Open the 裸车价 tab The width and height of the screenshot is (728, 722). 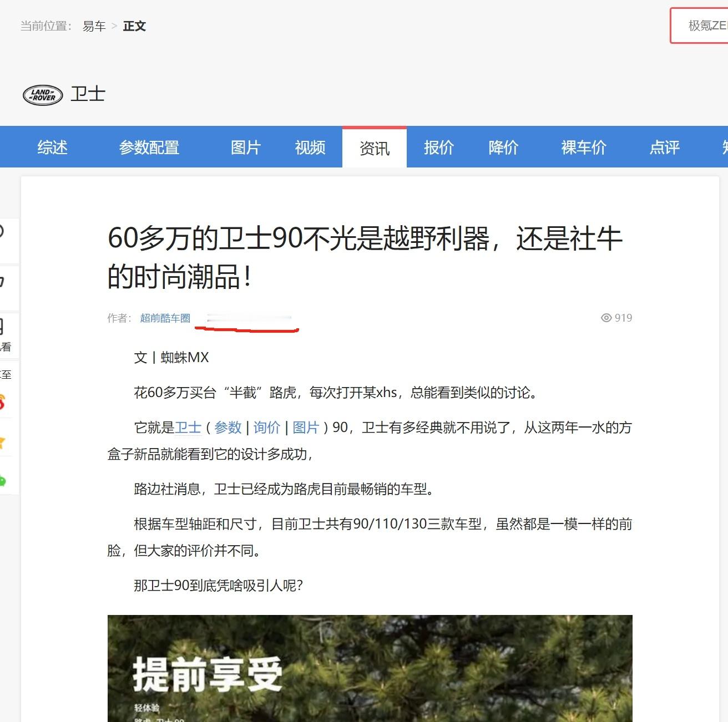pyautogui.click(x=584, y=148)
